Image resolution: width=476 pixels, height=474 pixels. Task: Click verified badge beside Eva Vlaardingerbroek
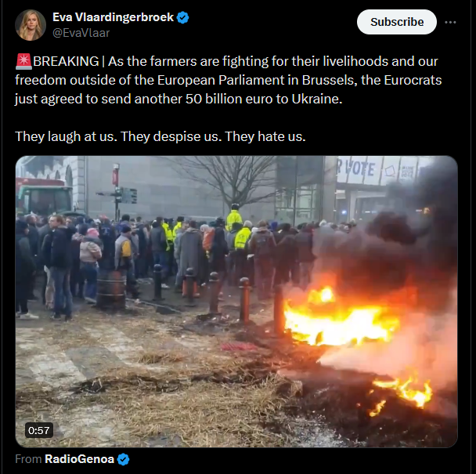click(x=182, y=17)
